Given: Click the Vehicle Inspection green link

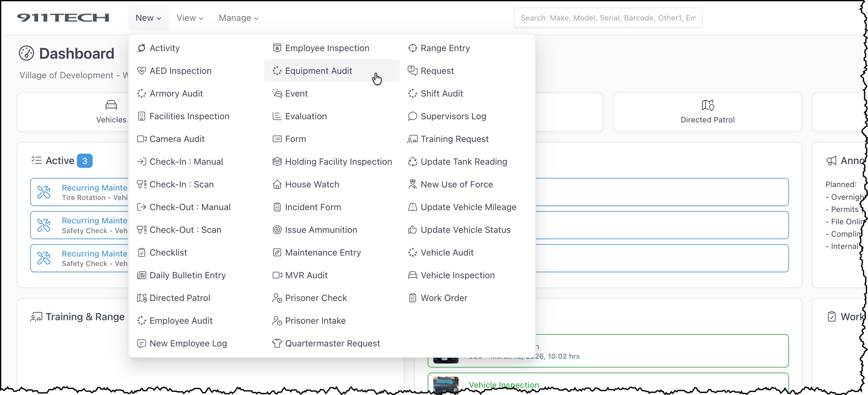Looking at the screenshot, I should click(x=503, y=385).
